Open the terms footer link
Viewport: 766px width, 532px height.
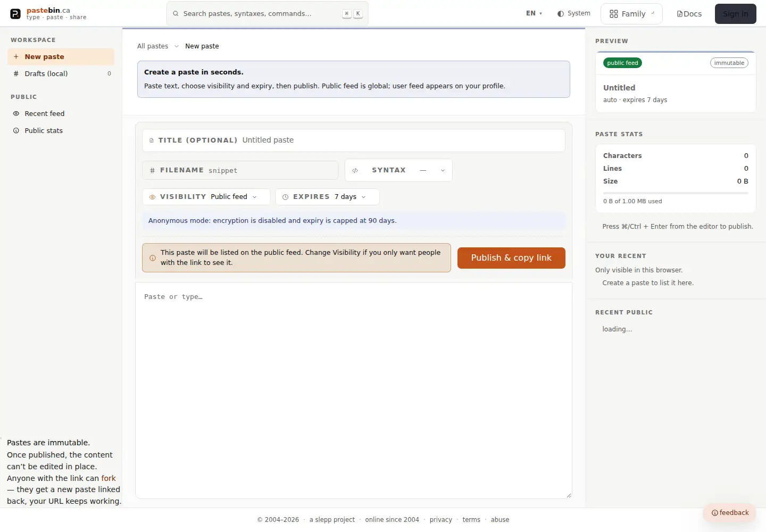[x=471, y=520]
